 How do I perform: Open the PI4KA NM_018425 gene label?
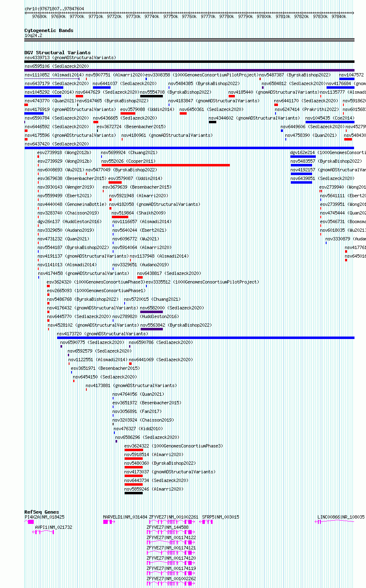pos(44,517)
